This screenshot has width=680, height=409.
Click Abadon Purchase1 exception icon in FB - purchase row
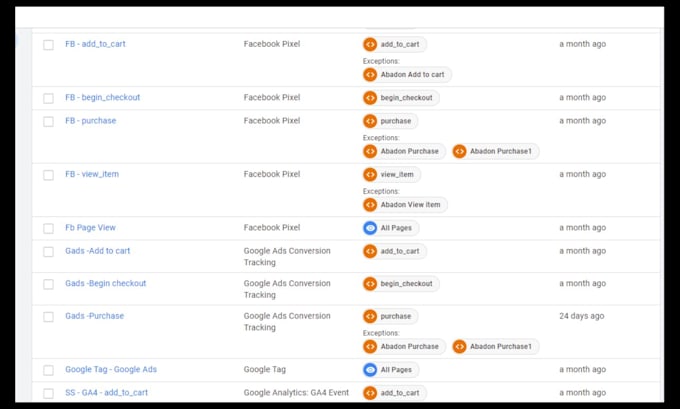point(459,151)
